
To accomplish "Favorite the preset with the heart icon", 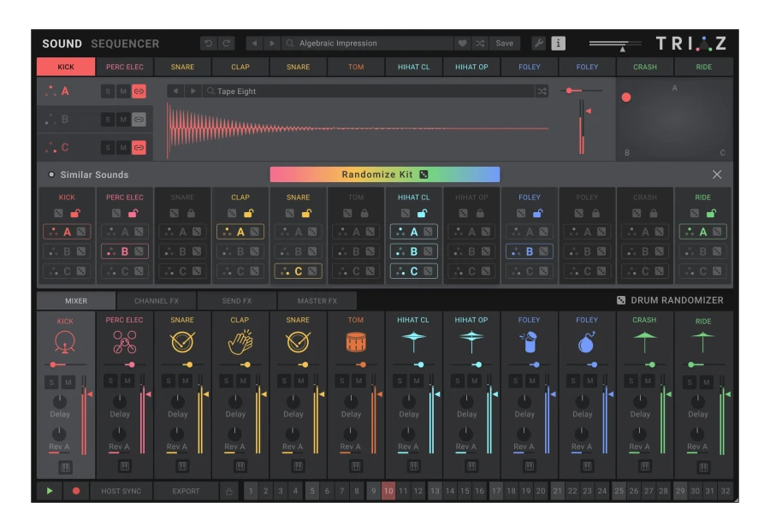I will pyautogui.click(x=462, y=43).
